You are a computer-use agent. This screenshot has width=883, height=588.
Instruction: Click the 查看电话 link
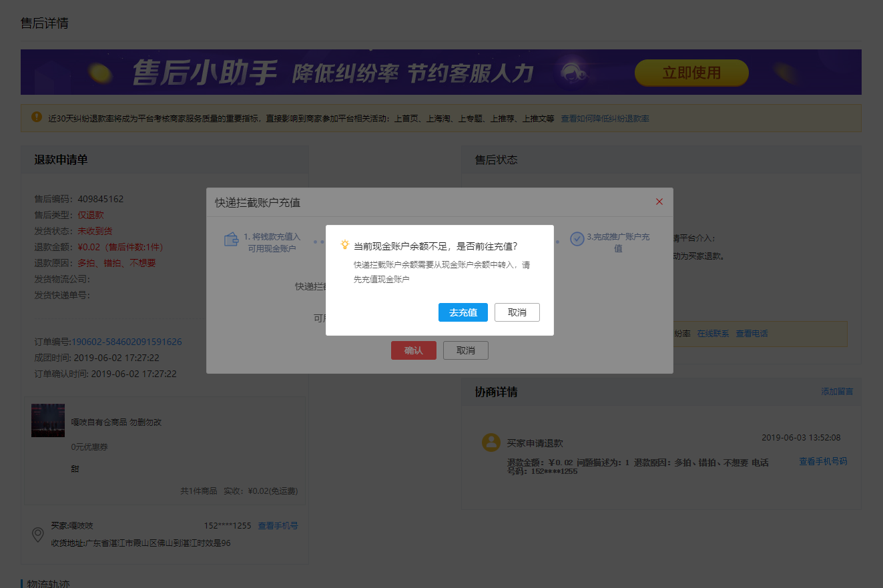point(752,333)
